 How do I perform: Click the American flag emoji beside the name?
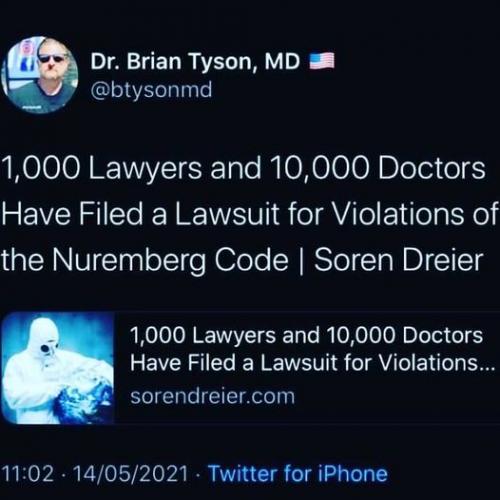322,61
